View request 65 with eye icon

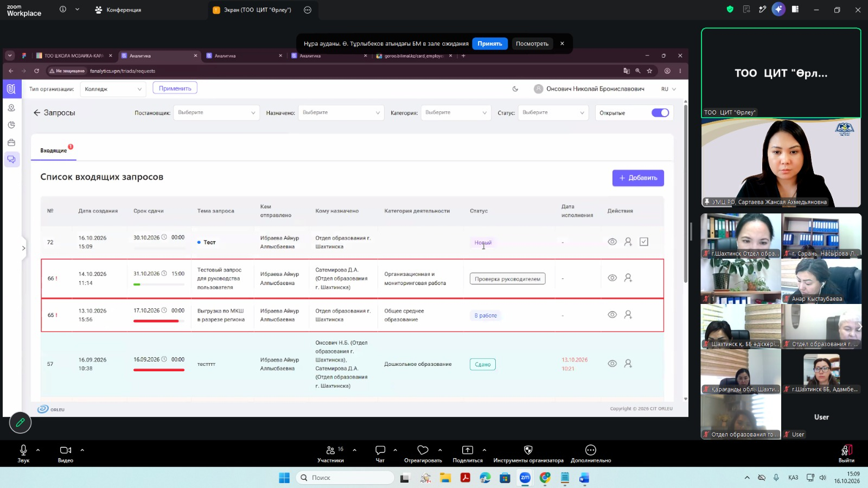click(x=612, y=315)
